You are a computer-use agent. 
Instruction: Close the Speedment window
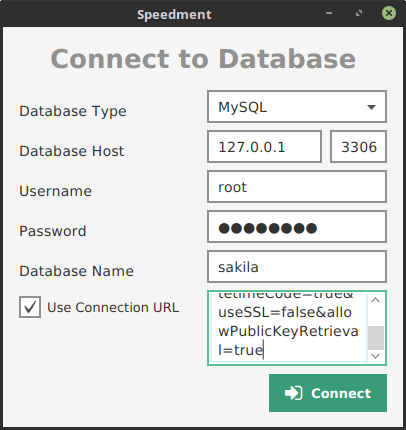point(389,13)
